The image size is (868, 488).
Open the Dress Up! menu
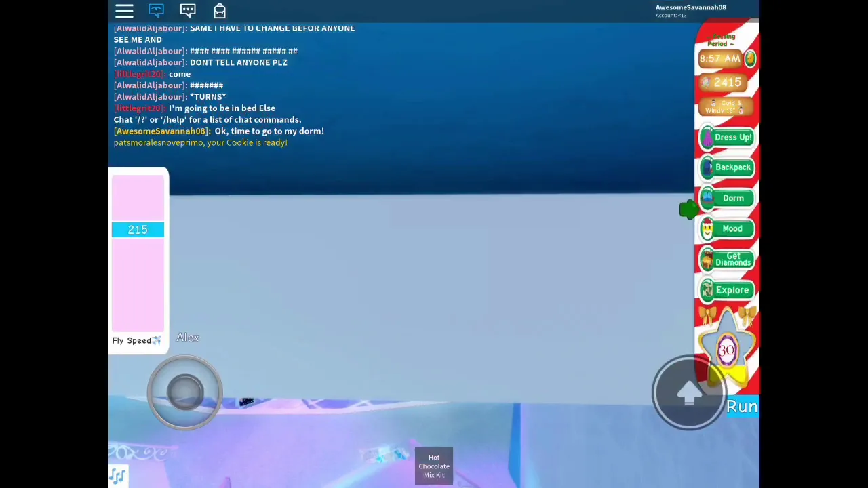[726, 138]
